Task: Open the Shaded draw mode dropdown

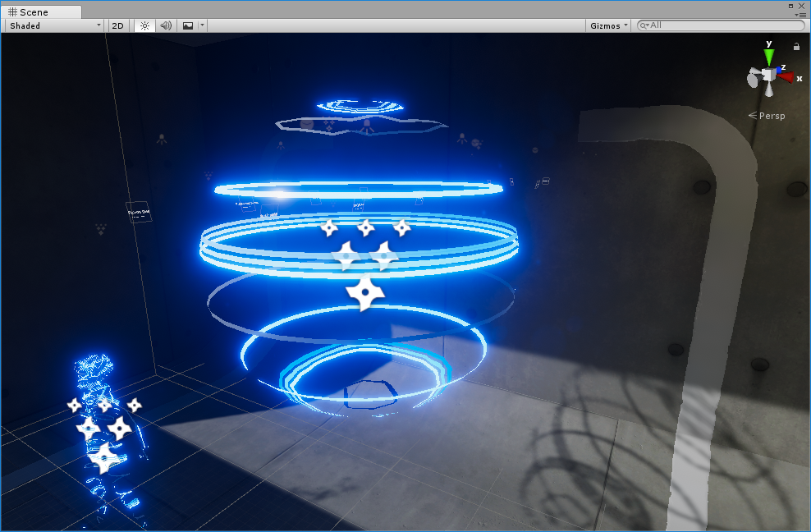Action: point(54,25)
